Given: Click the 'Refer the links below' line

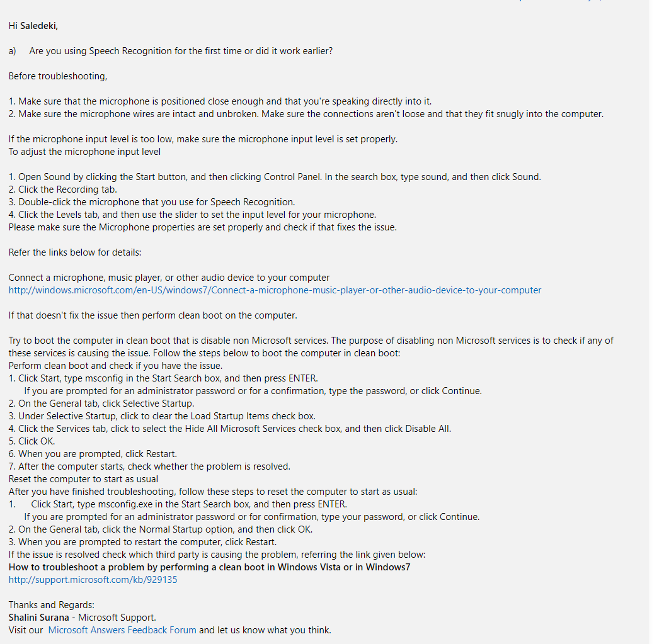Looking at the screenshot, I should click(x=75, y=252).
